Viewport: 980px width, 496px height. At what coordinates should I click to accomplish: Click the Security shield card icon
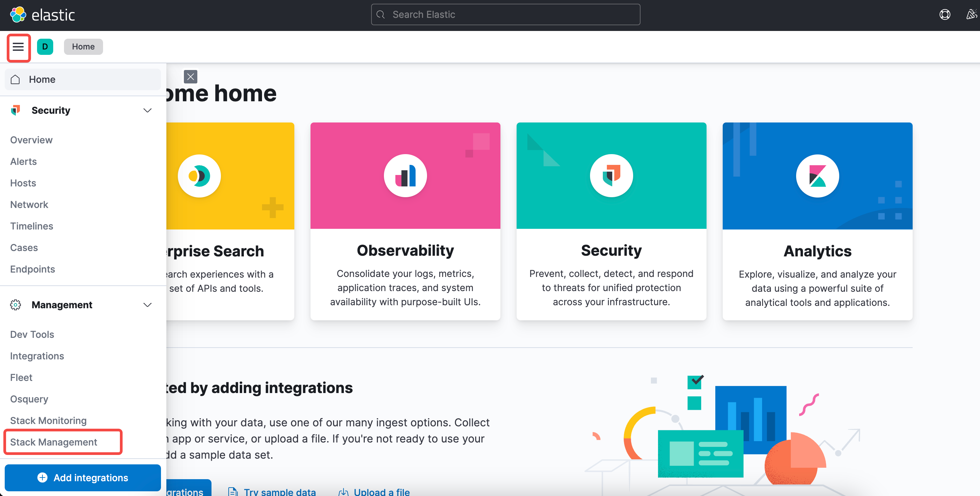coord(611,176)
